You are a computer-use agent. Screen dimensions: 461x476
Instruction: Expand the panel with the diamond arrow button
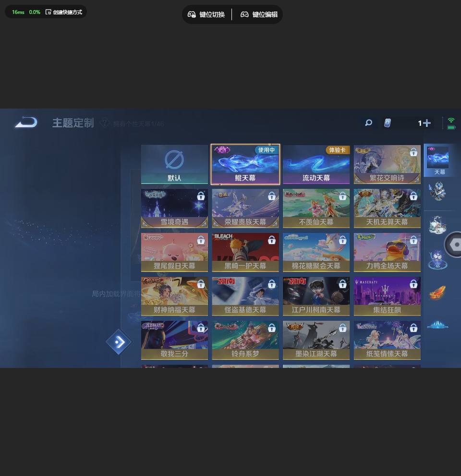click(119, 342)
